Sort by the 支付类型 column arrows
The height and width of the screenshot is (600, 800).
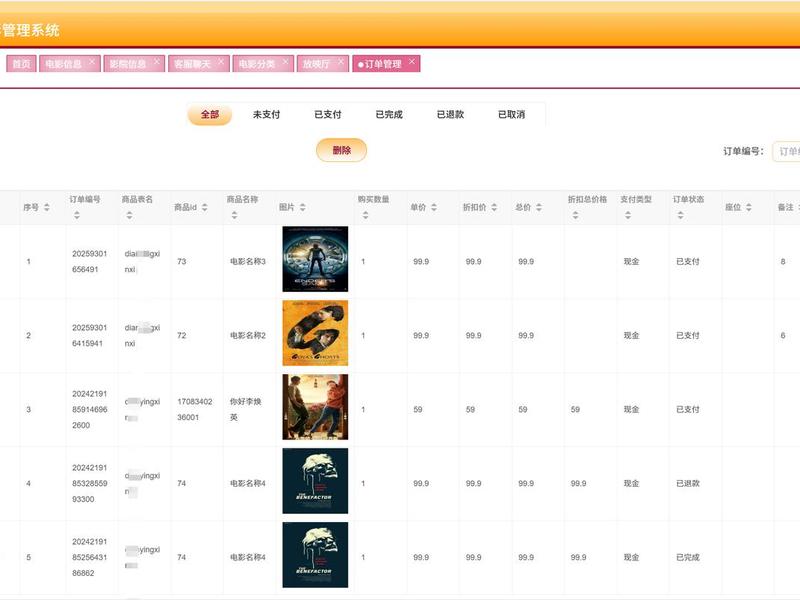[x=628, y=215]
